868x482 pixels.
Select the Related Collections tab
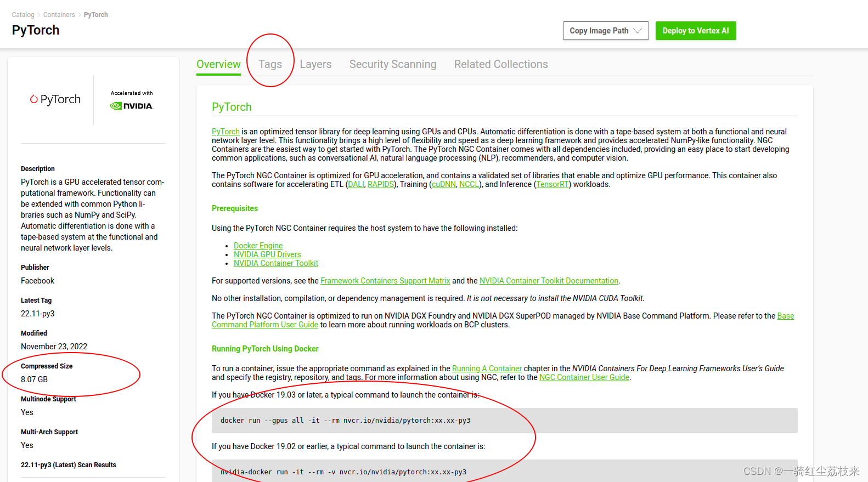click(501, 64)
